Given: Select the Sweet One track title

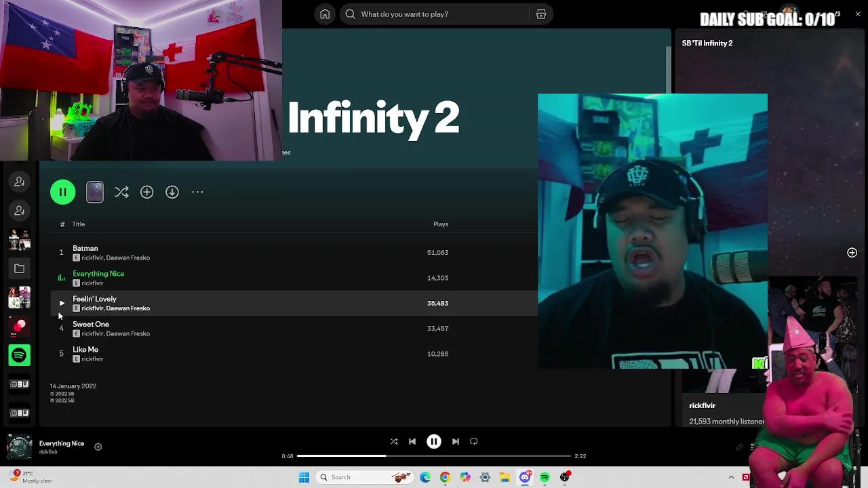Looking at the screenshot, I should 91,325.
